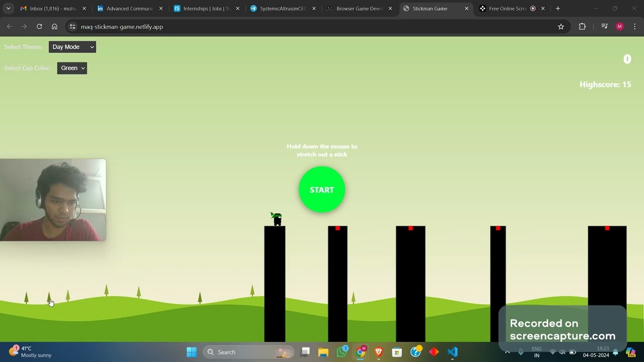Go back in browser history
The height and width of the screenshot is (362, 644).
[x=9, y=27]
